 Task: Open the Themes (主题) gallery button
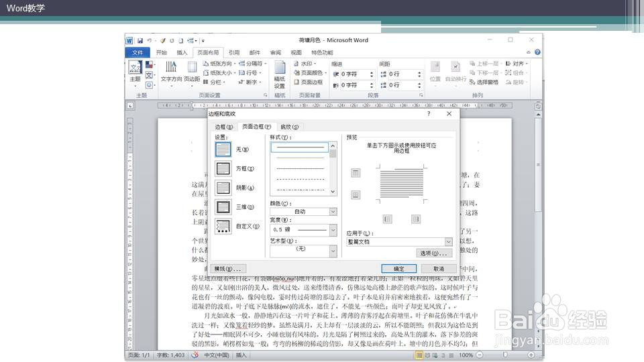135,74
